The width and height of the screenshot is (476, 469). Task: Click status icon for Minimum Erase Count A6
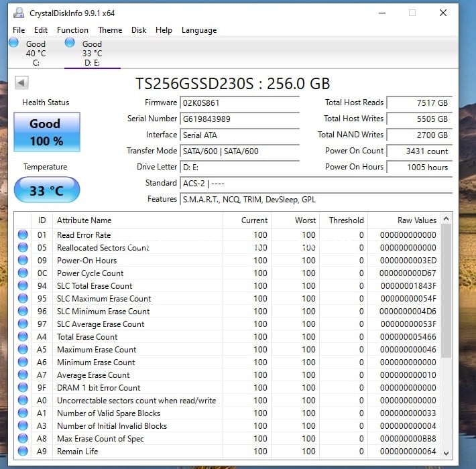point(23,362)
